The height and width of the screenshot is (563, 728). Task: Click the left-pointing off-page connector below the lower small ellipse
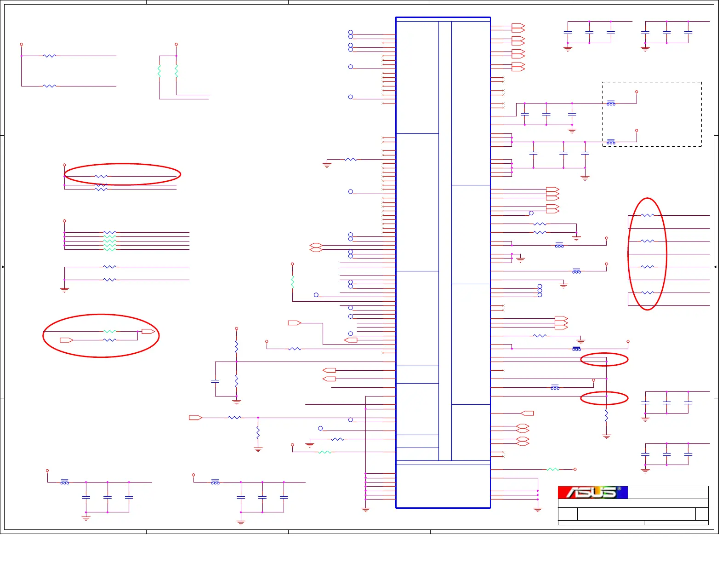pyautogui.click(x=527, y=413)
